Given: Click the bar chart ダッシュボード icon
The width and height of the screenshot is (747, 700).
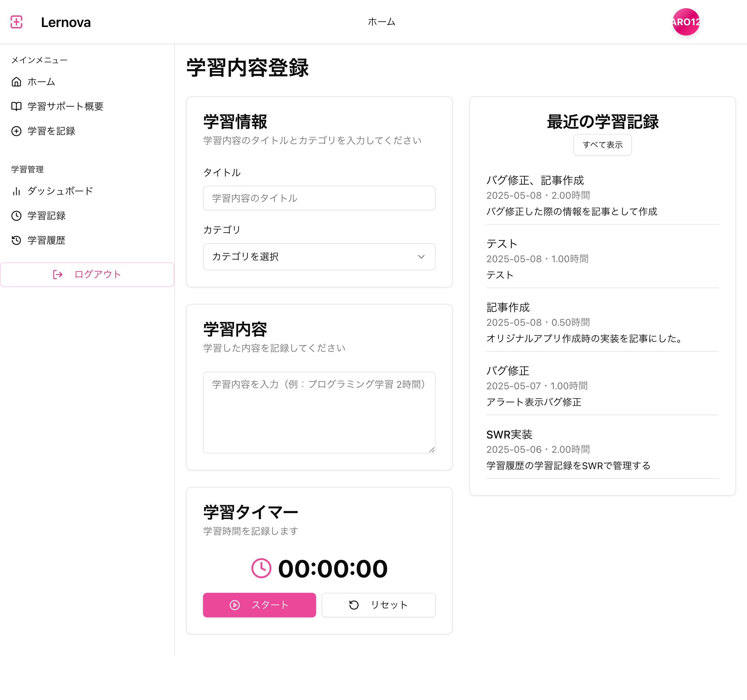Looking at the screenshot, I should pos(16,191).
